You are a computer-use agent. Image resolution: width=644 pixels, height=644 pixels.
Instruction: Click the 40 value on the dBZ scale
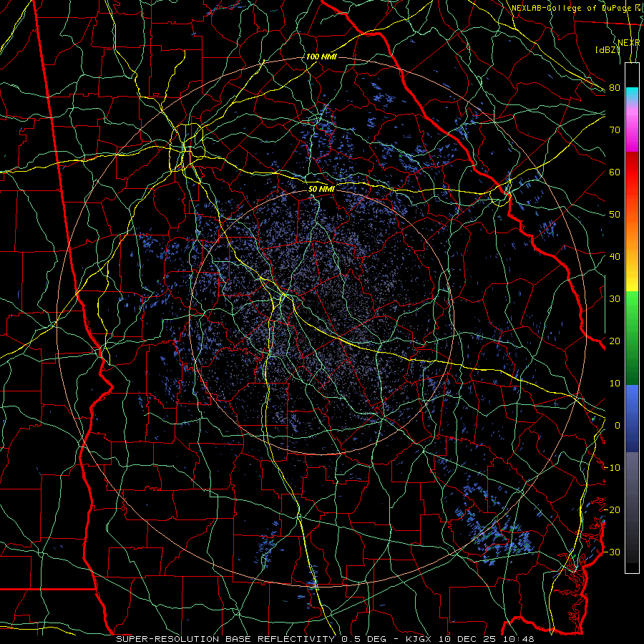click(x=615, y=257)
